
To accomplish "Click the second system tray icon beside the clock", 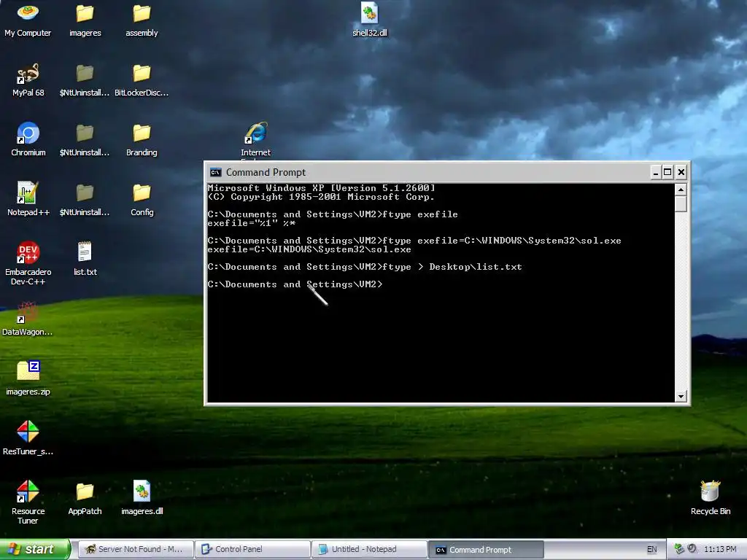I will pyautogui.click(x=692, y=549).
